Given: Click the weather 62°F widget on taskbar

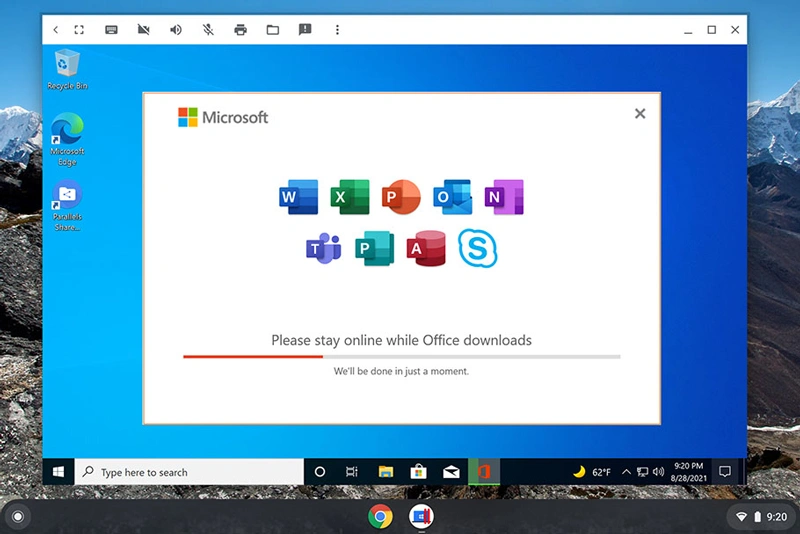Looking at the screenshot, I should (592, 472).
